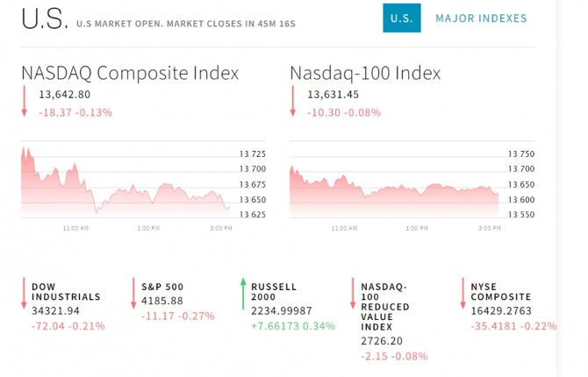The width and height of the screenshot is (588, 377).
Task: Switch to the Major Indexes tab
Action: click(x=481, y=18)
